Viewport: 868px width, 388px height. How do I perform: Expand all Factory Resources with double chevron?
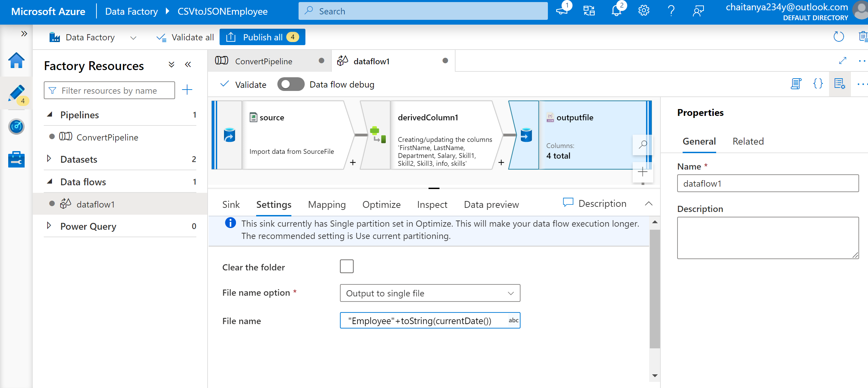[x=171, y=65]
